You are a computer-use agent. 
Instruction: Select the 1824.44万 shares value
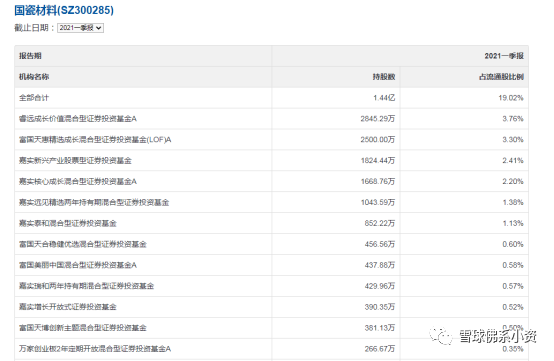coord(378,160)
